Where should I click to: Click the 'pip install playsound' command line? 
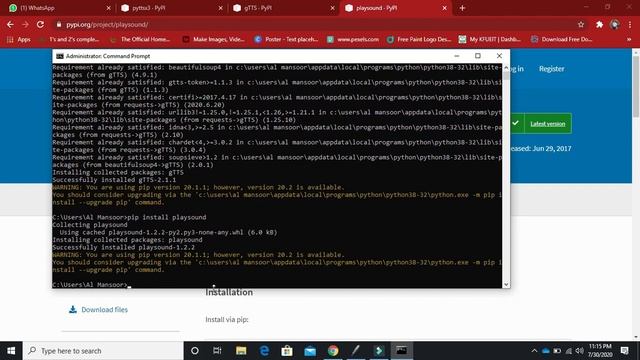(129, 217)
